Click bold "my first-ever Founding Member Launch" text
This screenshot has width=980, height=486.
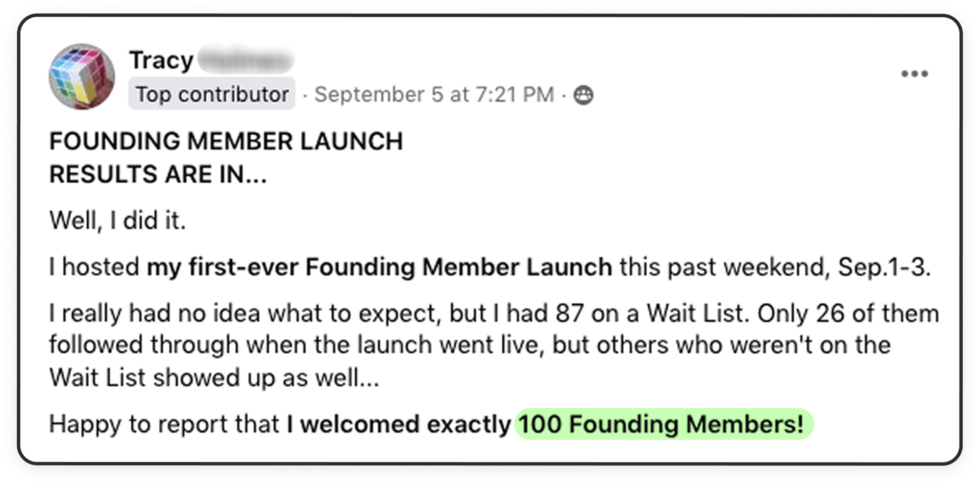point(379,267)
